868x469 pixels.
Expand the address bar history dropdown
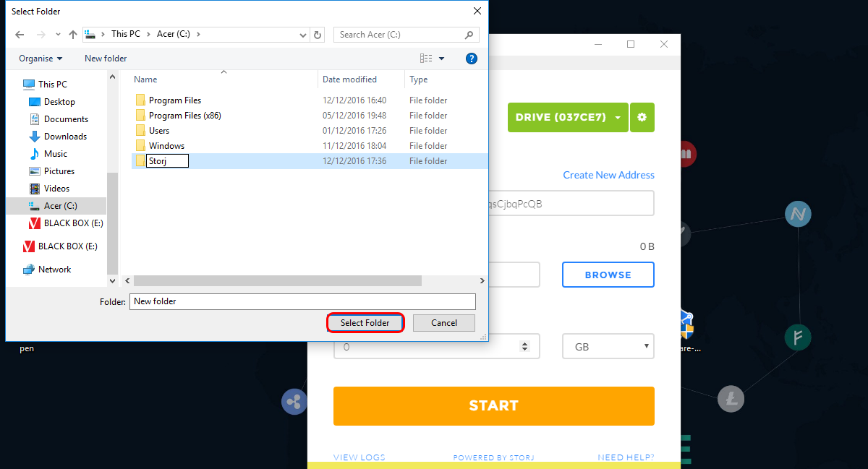303,35
